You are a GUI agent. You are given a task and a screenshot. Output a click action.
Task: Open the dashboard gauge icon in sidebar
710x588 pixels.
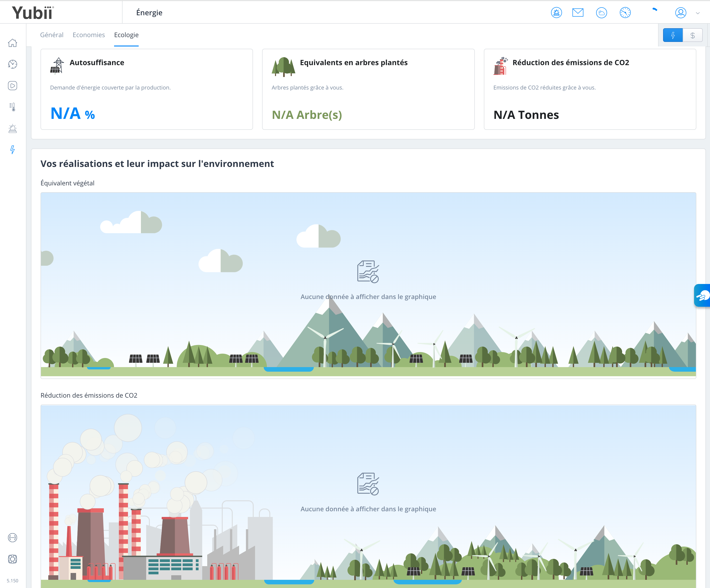[x=13, y=64]
